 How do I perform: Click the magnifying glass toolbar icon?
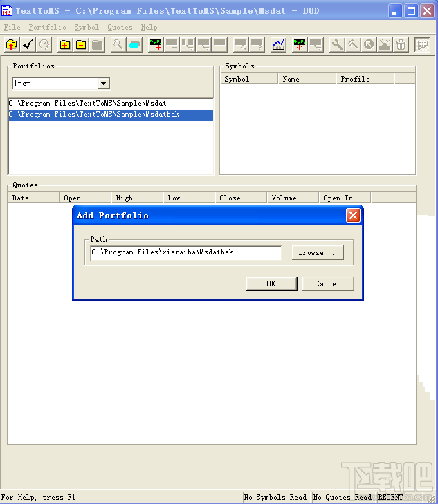click(118, 45)
